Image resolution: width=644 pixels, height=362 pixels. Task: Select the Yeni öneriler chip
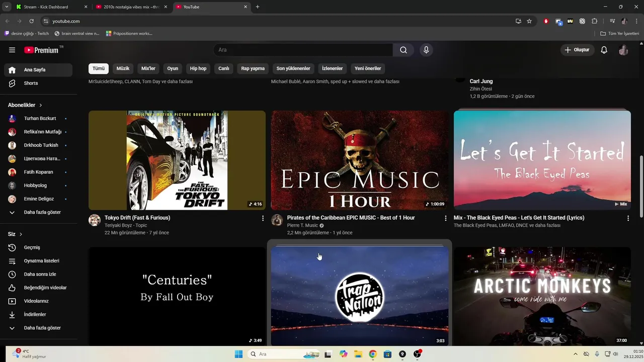coord(368,68)
